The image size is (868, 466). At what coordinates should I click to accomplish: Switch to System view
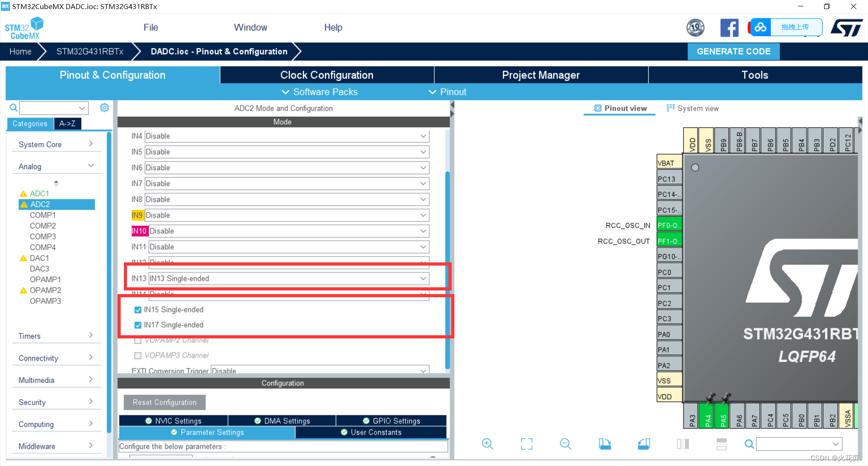point(693,108)
